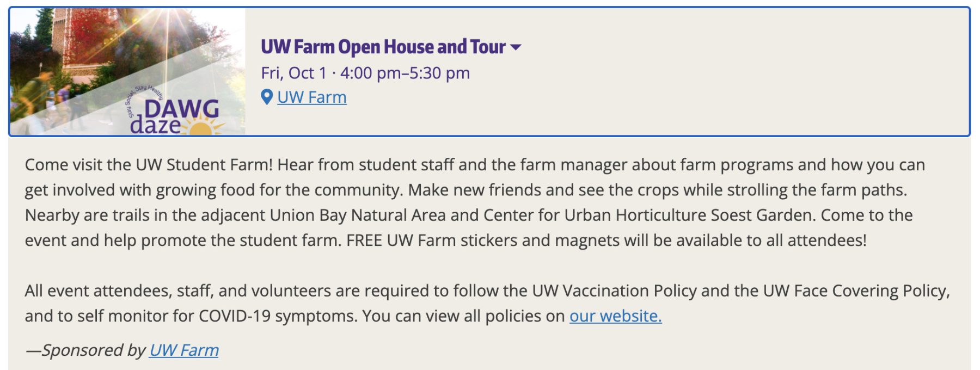Click the curved "Stay Healthy" logo text
Image resolution: width=980 pixels, height=370 pixels.
point(149,90)
